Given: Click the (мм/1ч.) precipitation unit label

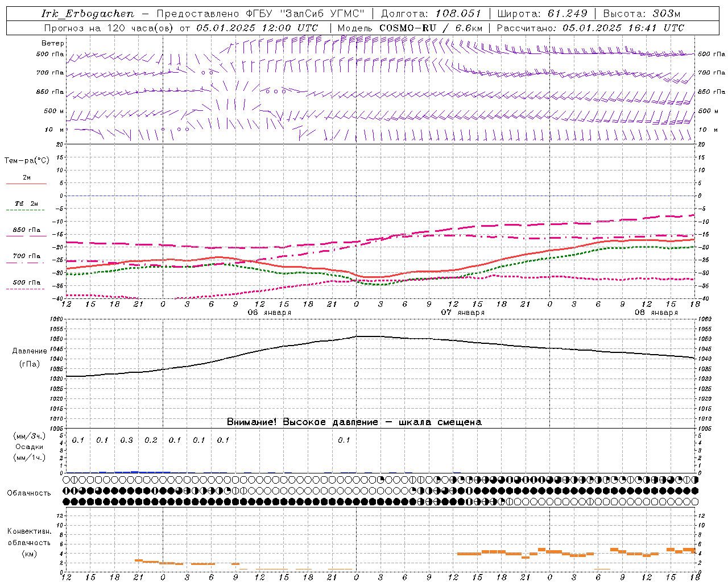Looking at the screenshot, I should 30,458.
